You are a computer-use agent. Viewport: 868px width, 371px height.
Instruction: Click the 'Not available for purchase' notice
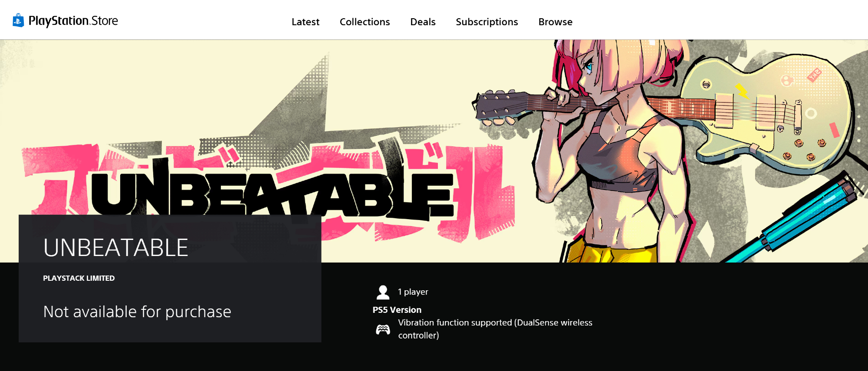point(137,312)
